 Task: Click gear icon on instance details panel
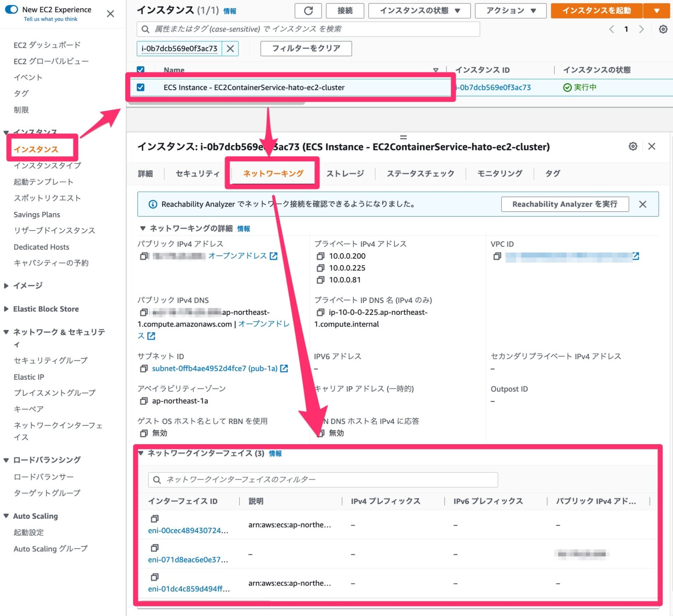coord(633,146)
